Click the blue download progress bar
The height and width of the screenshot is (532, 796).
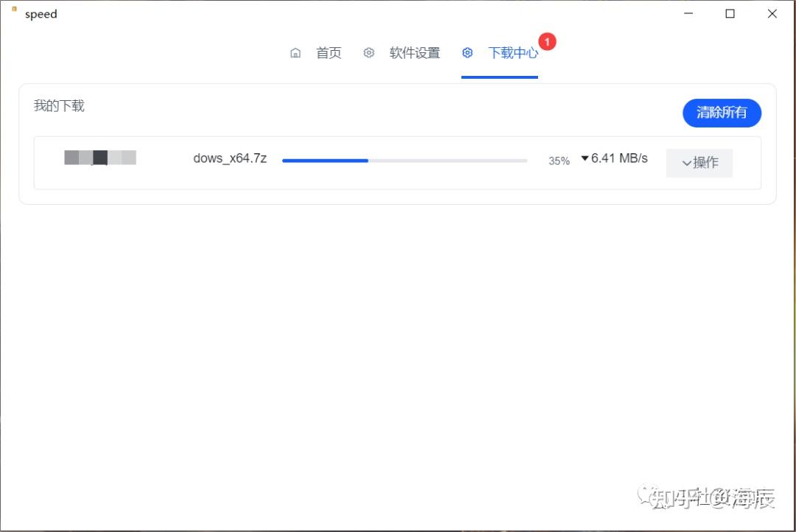pyautogui.click(x=405, y=161)
